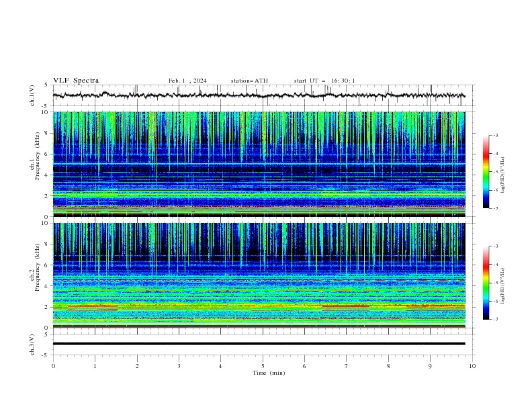
Task: Click the ch.2 colorbar log(PSD) label
Action: 502,286
